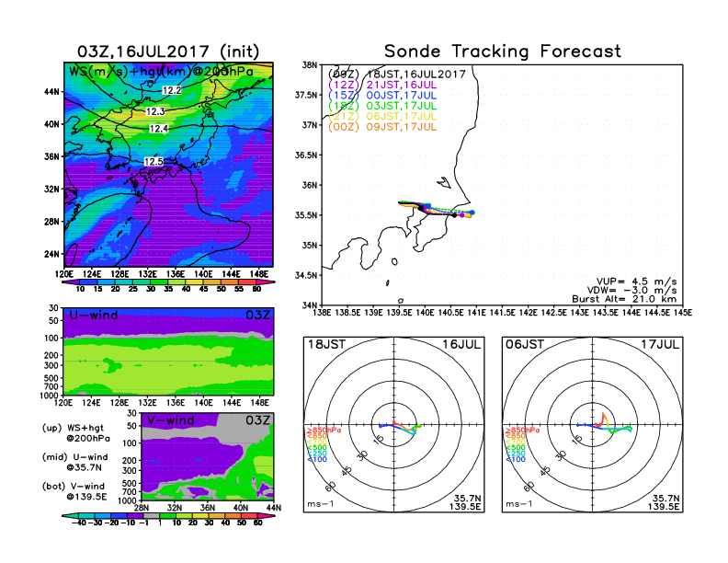Click the 12.4 height contour label

pos(159,129)
